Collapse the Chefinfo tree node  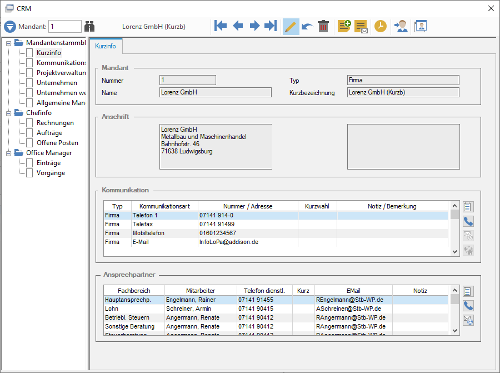pyautogui.click(x=8, y=113)
